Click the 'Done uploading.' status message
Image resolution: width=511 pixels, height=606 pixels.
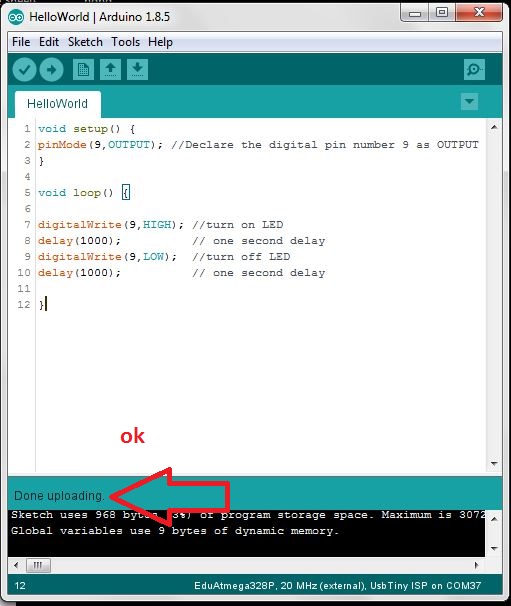tap(59, 495)
